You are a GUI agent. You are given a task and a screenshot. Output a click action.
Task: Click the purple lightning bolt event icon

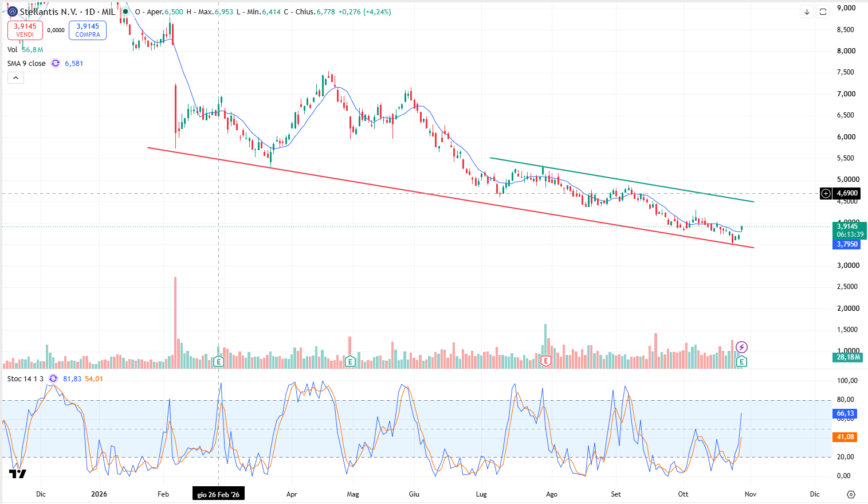click(741, 347)
